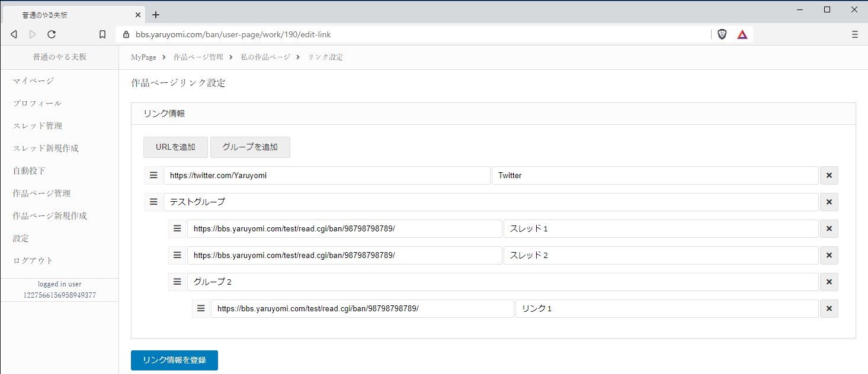Open the browser menu via hamburger icon
Screen dimensions: 868x374
point(854,34)
